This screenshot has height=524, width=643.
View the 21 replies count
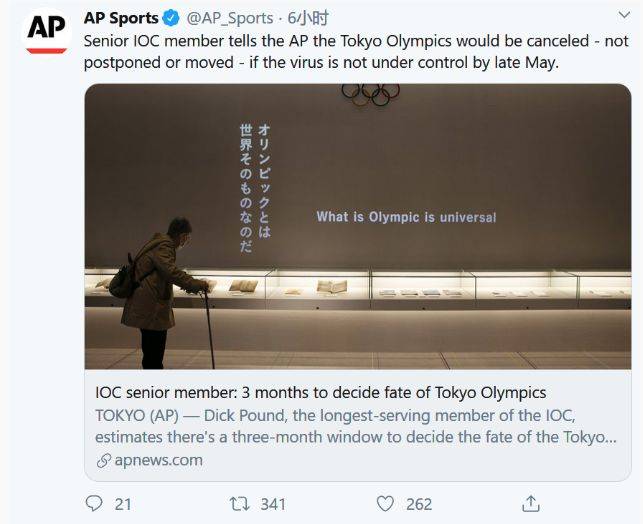[x=123, y=504]
